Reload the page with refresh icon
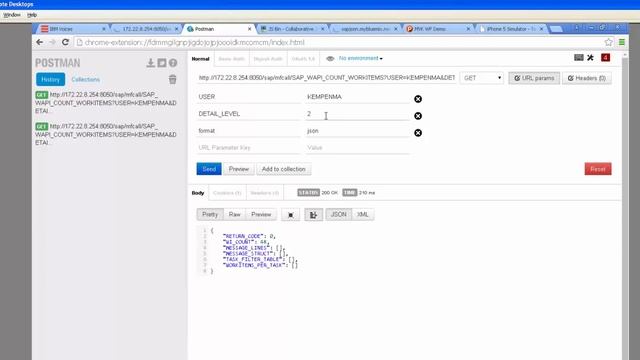Screen dimensions: 640x360 pos(65,42)
